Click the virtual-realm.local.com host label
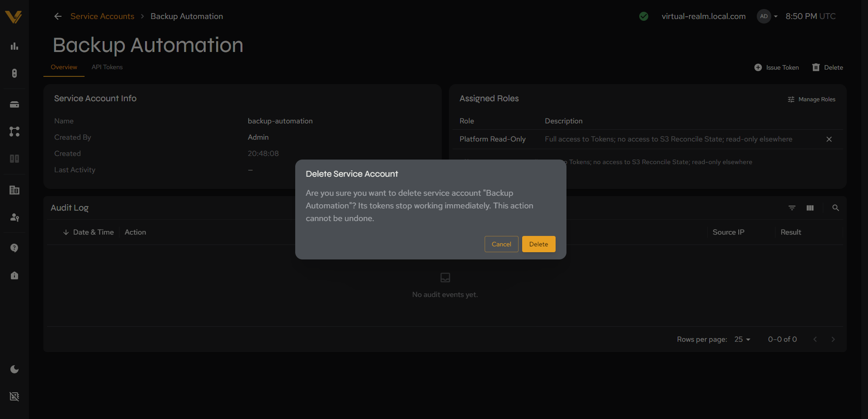The width and height of the screenshot is (868, 419). [x=703, y=16]
